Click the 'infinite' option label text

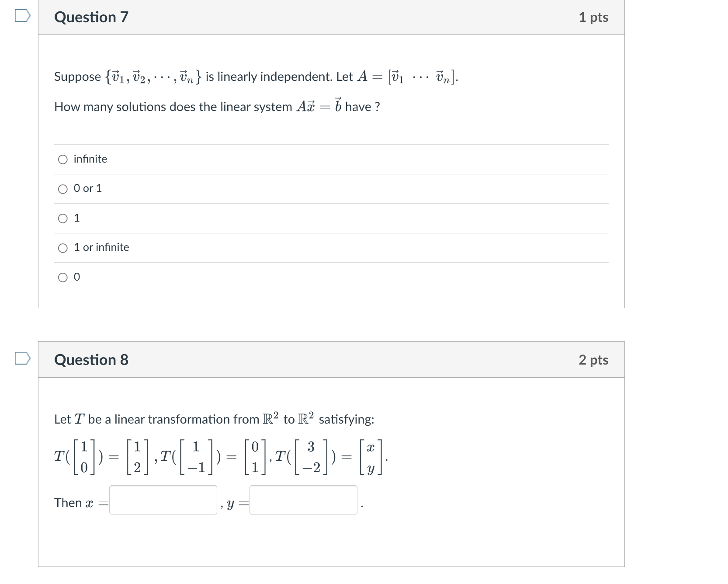coord(89,159)
